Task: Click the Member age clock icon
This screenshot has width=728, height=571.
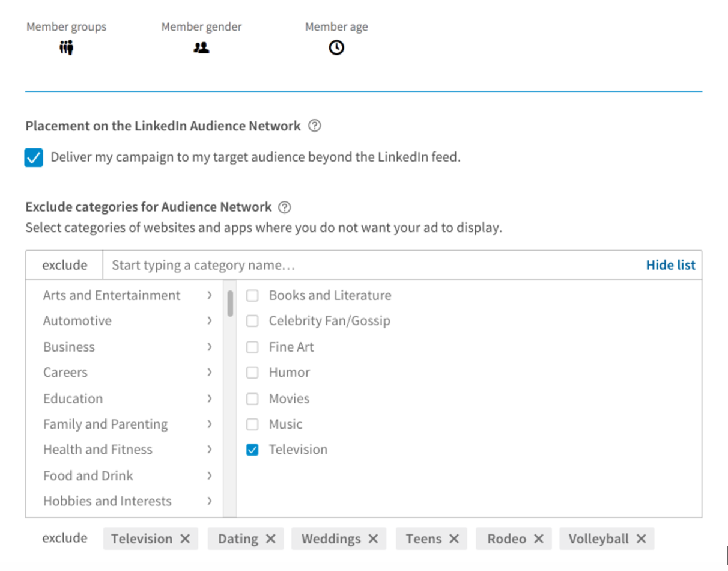Action: 336,47
